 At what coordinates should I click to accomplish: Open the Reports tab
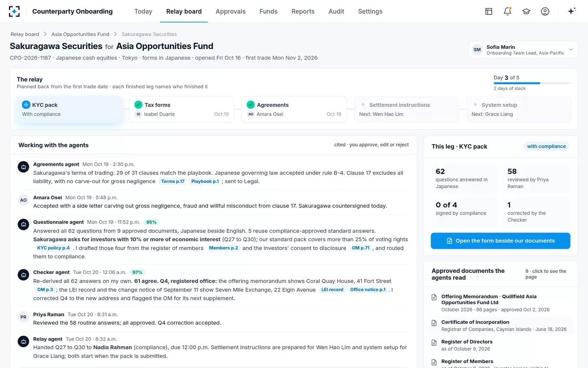[303, 11]
